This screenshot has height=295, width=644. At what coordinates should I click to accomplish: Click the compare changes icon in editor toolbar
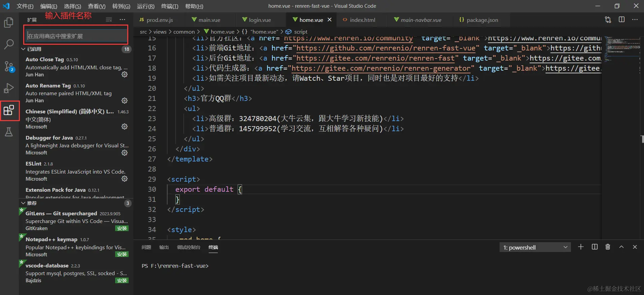608,20
